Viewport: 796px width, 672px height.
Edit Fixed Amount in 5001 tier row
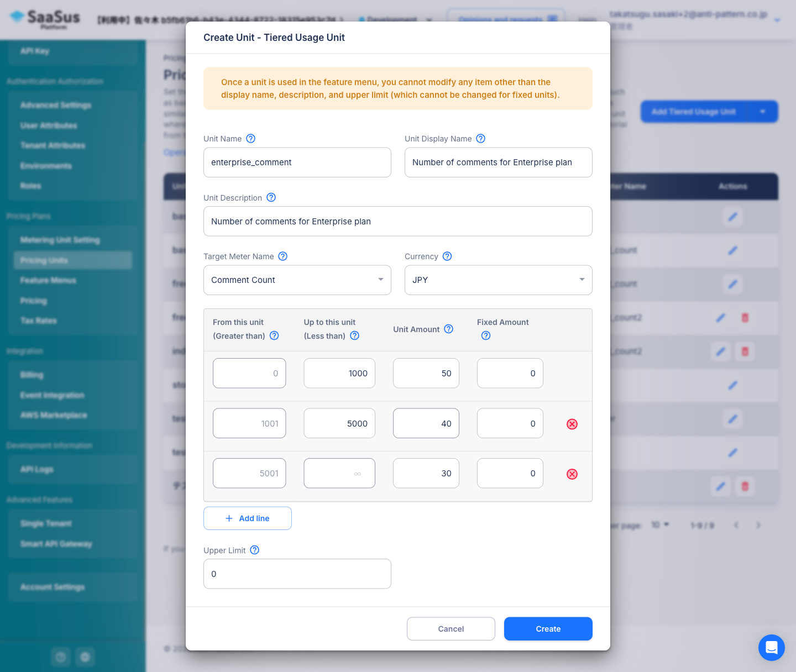510,474
